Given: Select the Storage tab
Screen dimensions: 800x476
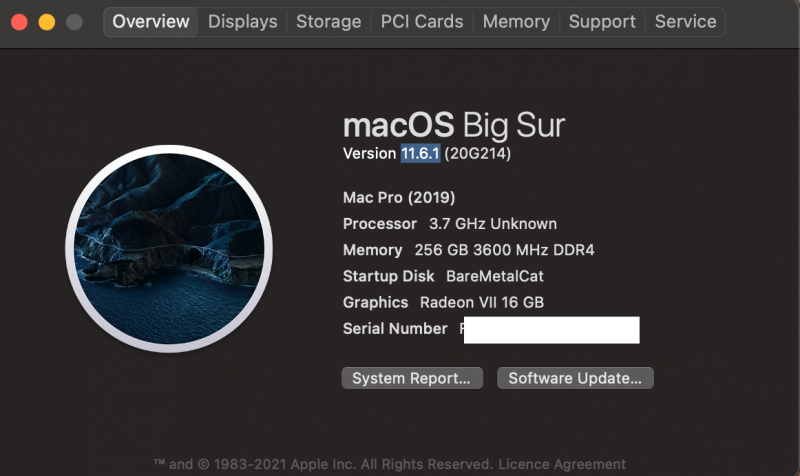Looking at the screenshot, I should pyautogui.click(x=328, y=21).
